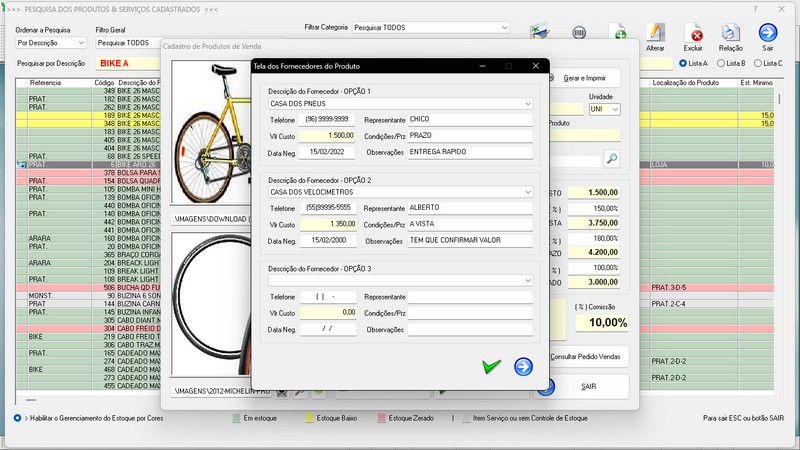Toggle stock management by colors option
Screen dimensions: 800x450
pos(17,417)
